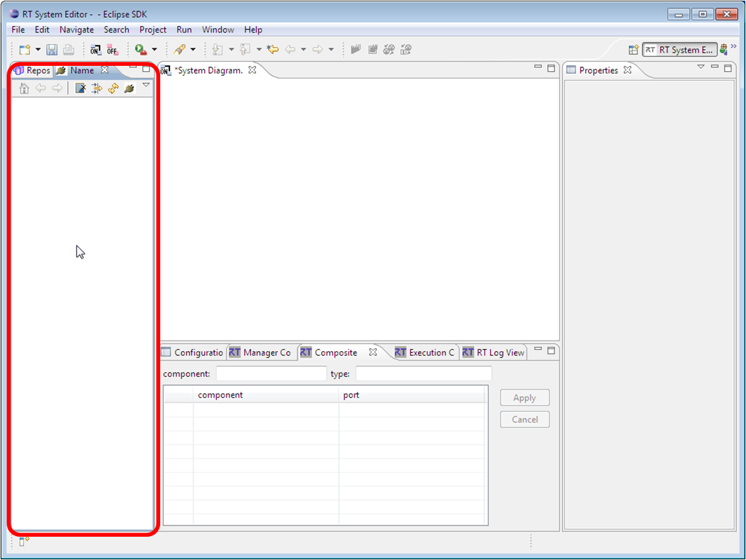Image resolution: width=746 pixels, height=560 pixels.
Task: Expand the Search flashlight dropdown arrow
Action: (193, 49)
